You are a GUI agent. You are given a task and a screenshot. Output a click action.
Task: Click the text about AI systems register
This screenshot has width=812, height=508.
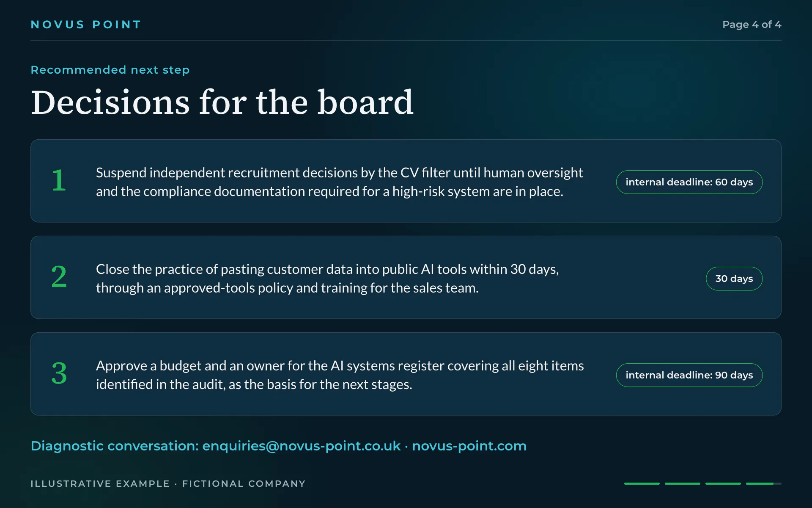(340, 375)
